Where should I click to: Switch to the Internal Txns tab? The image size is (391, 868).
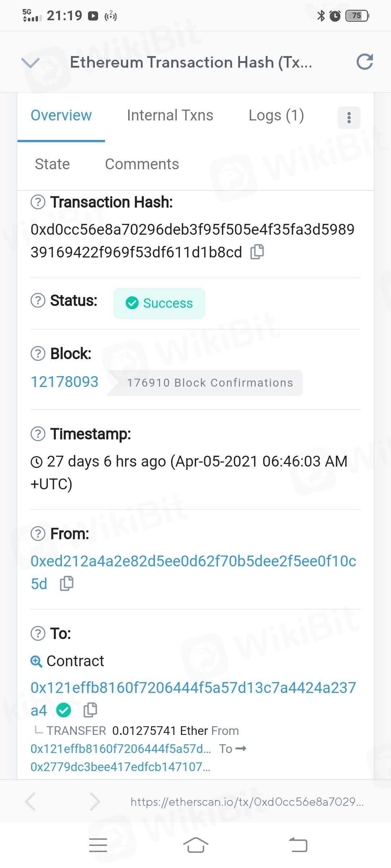pos(170,115)
